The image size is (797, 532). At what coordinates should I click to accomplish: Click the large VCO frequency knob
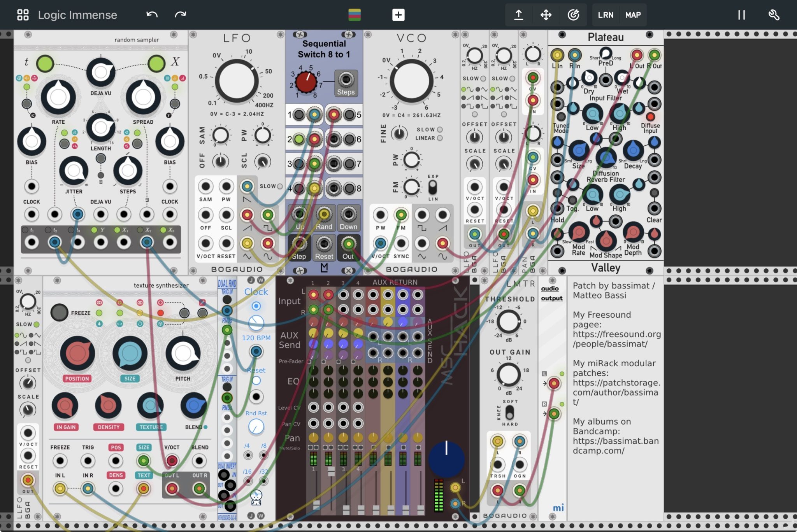[x=412, y=81]
